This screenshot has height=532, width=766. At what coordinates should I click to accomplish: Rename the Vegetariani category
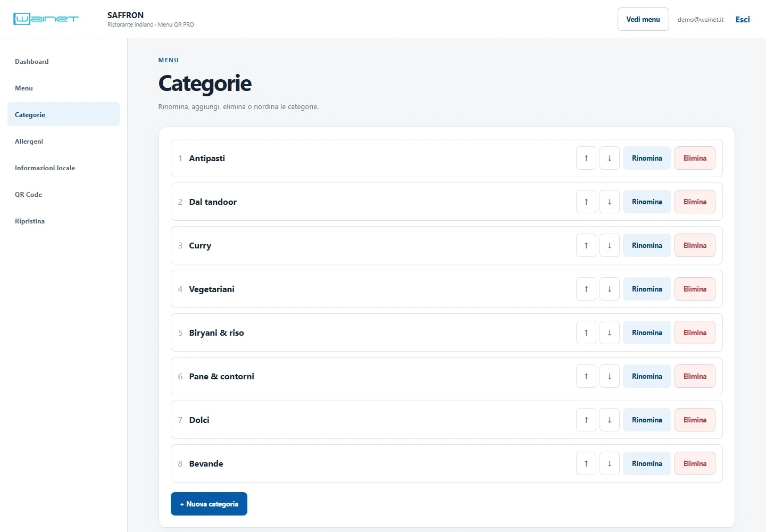647,289
